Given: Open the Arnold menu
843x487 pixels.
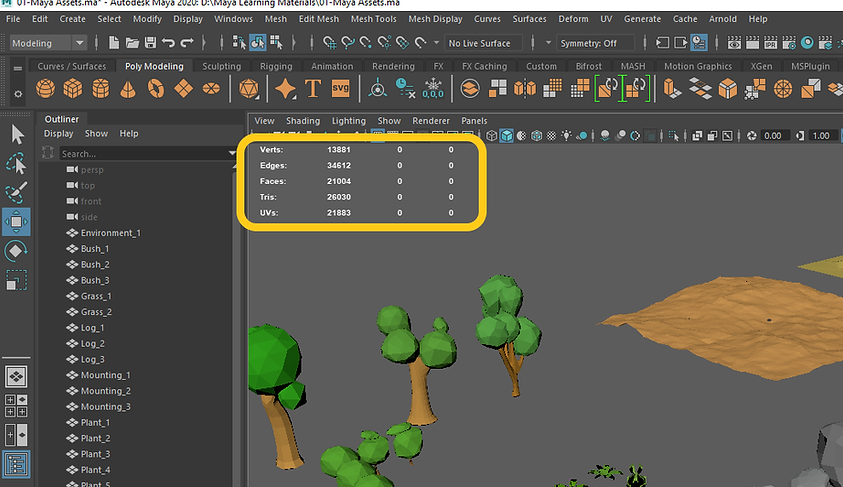Looking at the screenshot, I should (x=723, y=19).
